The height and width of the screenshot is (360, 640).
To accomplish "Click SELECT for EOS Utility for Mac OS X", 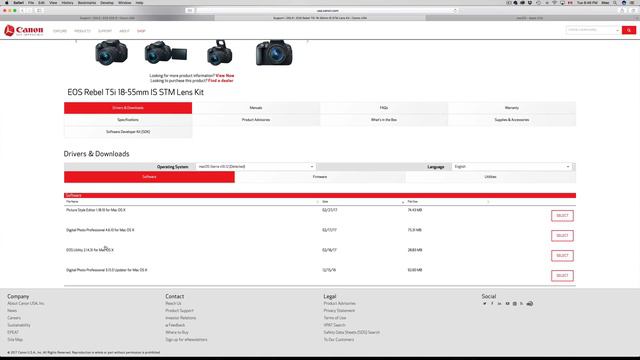I will 562,256.
